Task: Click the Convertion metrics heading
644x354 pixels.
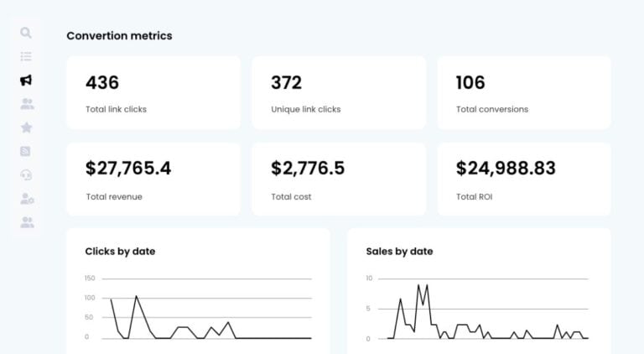Action: (x=119, y=36)
